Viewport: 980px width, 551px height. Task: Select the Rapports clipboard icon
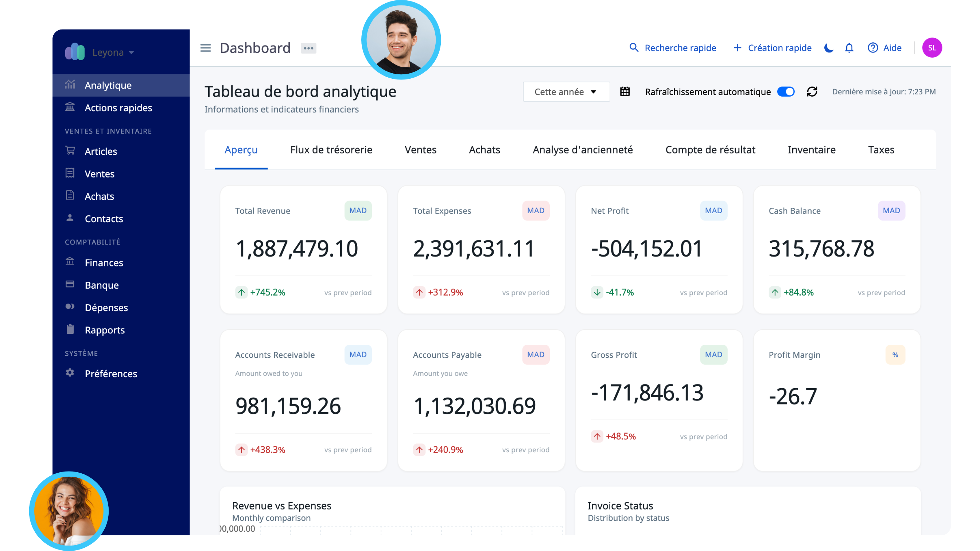click(x=70, y=330)
